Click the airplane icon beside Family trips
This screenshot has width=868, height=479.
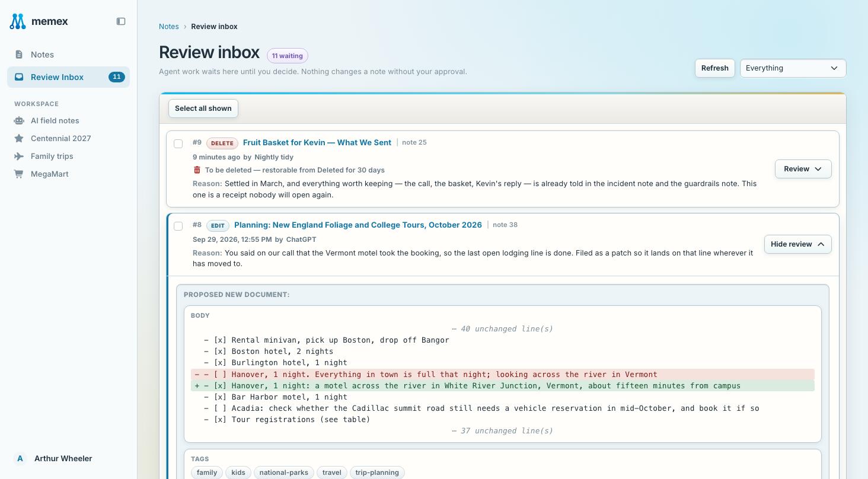point(19,156)
